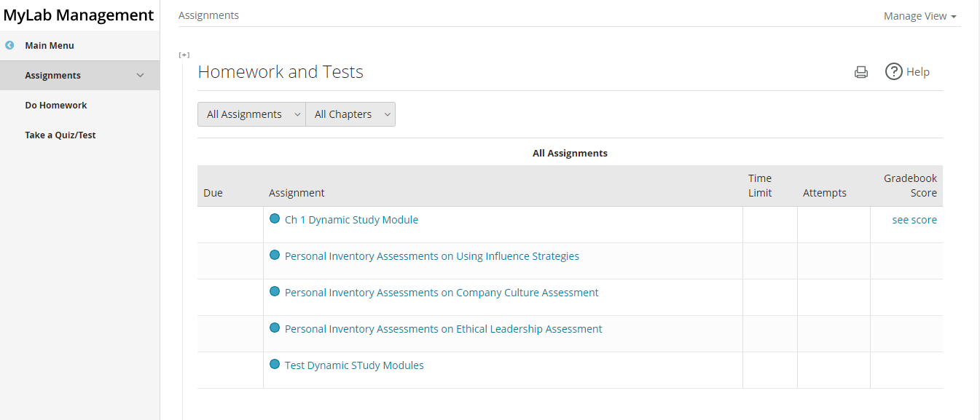Click the Help question mark icon

coord(894,71)
